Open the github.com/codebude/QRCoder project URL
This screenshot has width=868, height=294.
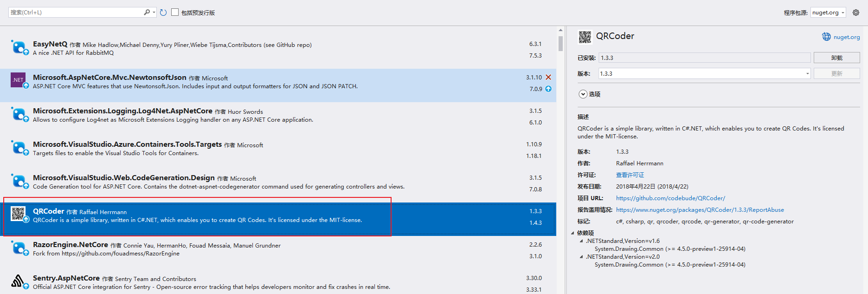coord(670,198)
